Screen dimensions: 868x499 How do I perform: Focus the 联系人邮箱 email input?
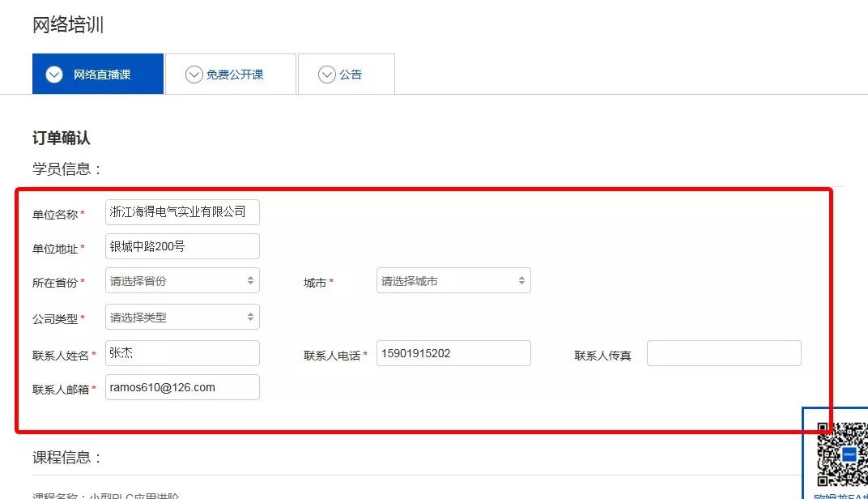[x=182, y=387]
